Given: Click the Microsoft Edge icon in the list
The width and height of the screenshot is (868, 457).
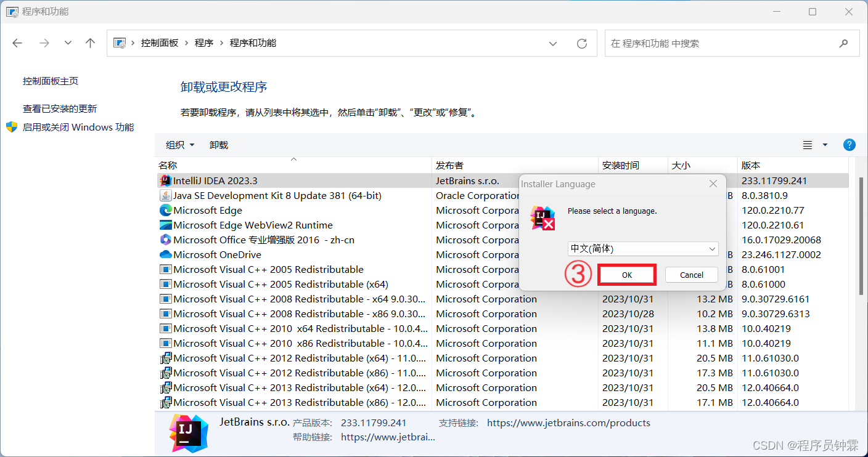Looking at the screenshot, I should (165, 210).
